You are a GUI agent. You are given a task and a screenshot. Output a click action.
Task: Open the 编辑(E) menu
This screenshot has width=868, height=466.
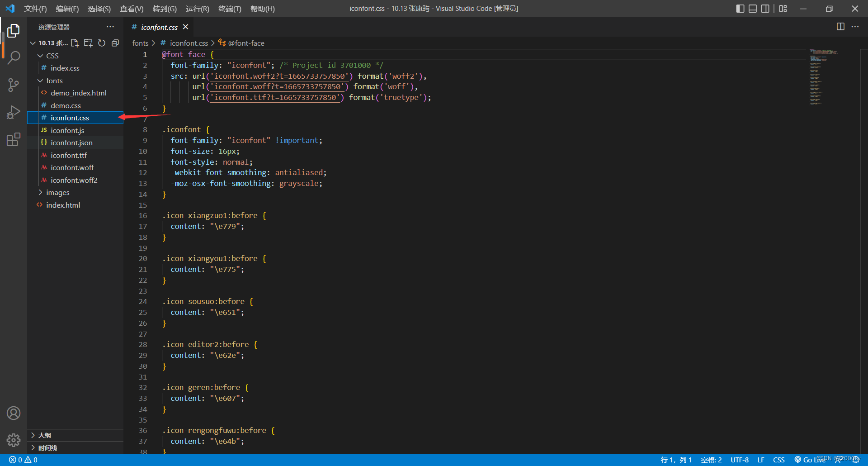point(67,9)
